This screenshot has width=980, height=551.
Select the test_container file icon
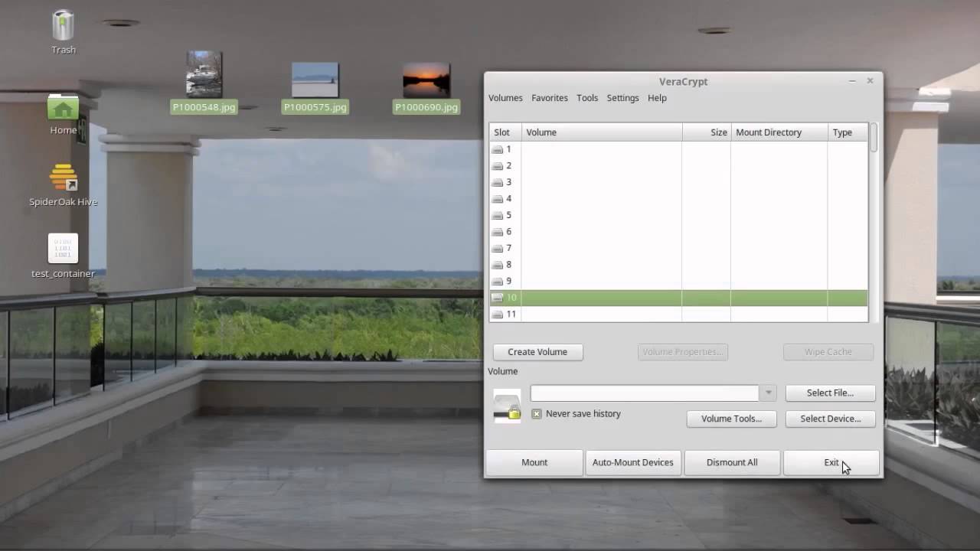[63, 248]
